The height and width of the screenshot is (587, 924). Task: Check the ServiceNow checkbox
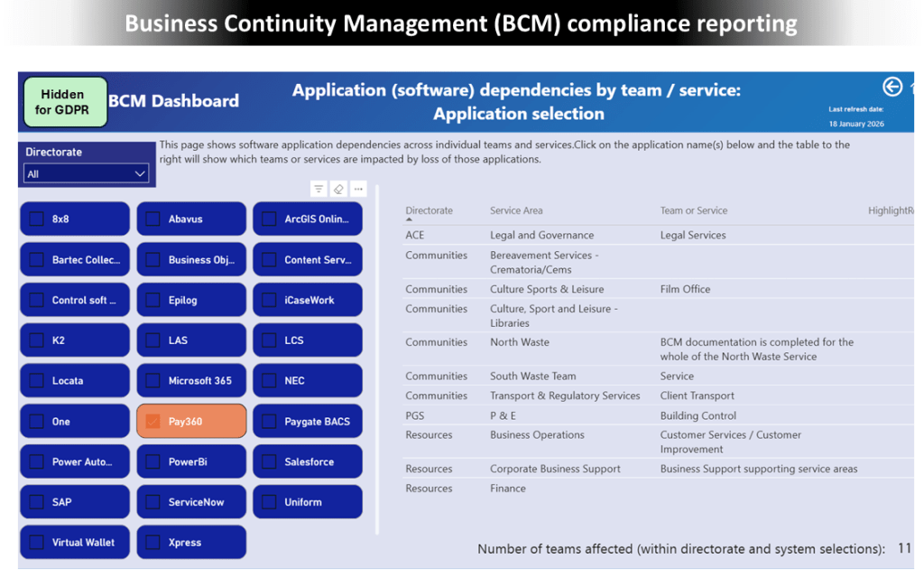[152, 502]
